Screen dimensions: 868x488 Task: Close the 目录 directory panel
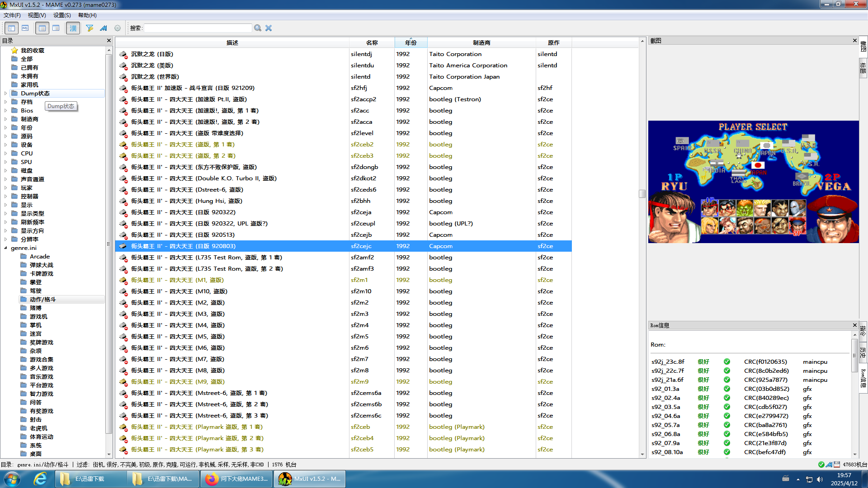[109, 41]
